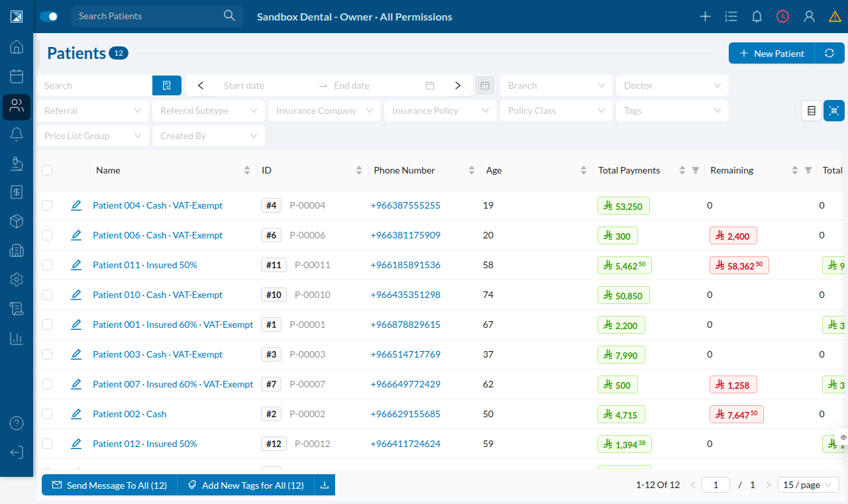Check the box for Patient 011
Viewport: 848px width, 504px height.
pyautogui.click(x=47, y=265)
